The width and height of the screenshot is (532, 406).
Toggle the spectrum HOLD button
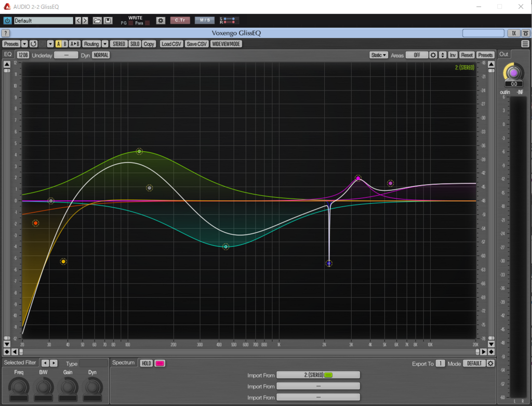pyautogui.click(x=146, y=363)
